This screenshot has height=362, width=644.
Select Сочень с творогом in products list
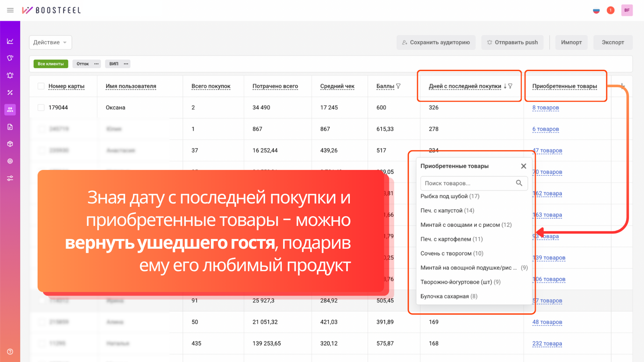tap(452, 253)
